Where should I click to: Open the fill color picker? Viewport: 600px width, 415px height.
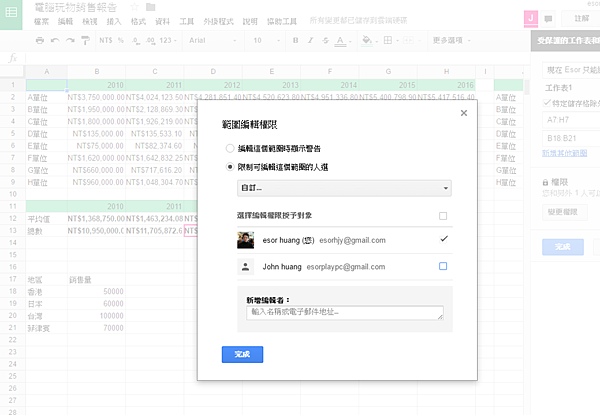tap(369, 41)
